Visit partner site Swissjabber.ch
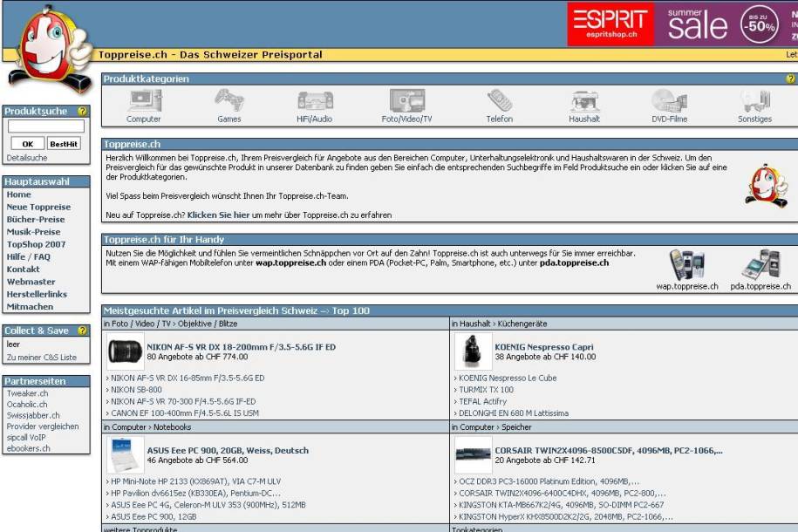The width and height of the screenshot is (798, 532). 33,415
